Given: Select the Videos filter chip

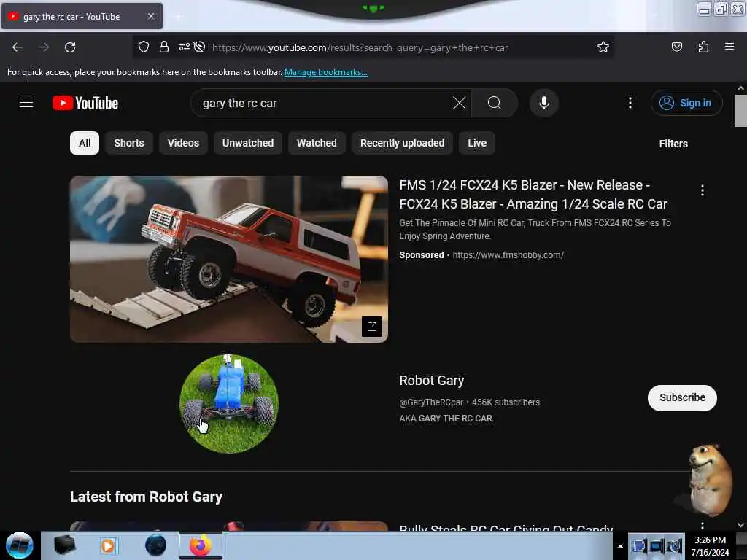Looking at the screenshot, I should point(183,143).
